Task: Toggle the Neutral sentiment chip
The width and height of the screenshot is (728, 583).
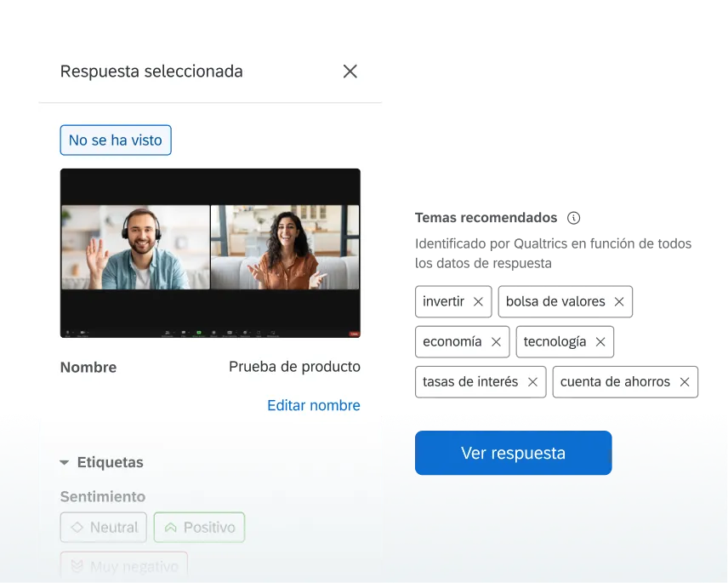Action: point(103,527)
